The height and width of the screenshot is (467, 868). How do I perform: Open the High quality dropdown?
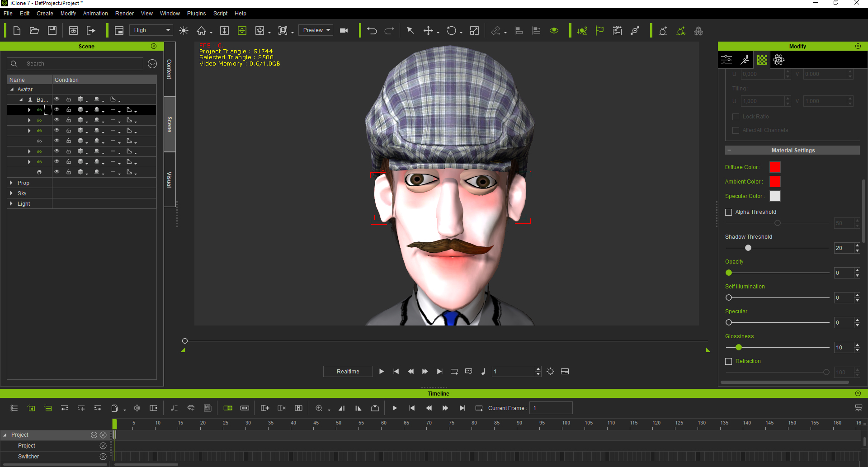pyautogui.click(x=151, y=30)
